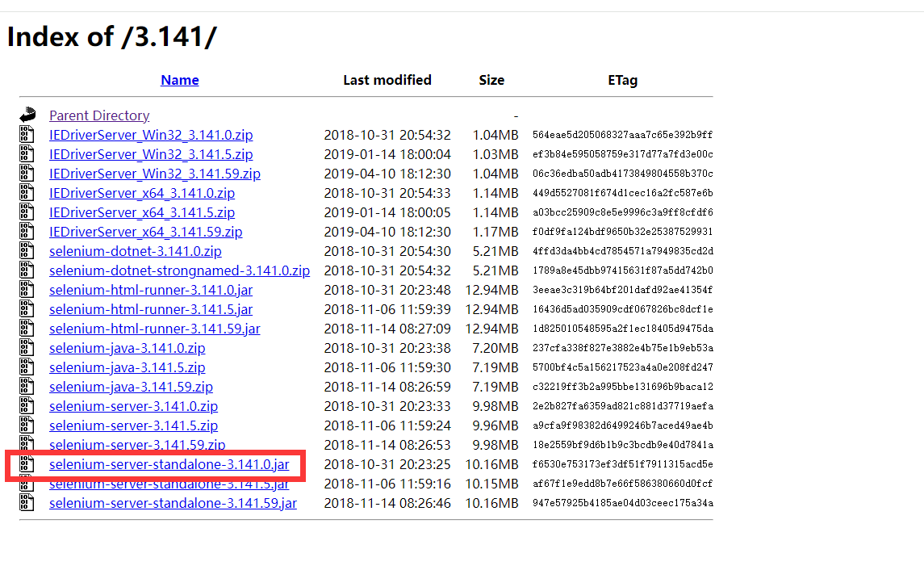Download selenium-html-runner-3.141.0.jar
Screen dimensions: 924x570
151,291
